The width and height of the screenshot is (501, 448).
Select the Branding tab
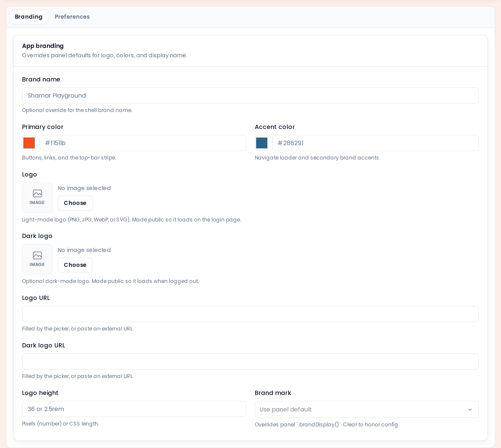click(x=29, y=17)
